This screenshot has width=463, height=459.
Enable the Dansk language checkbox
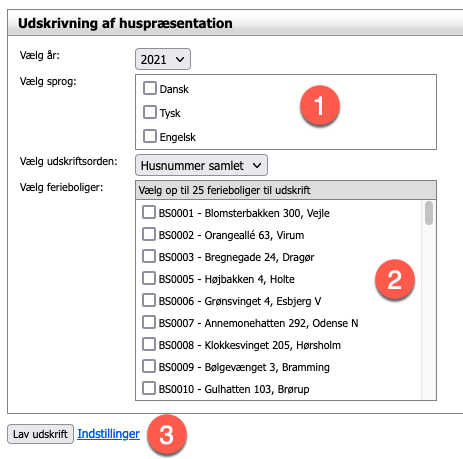pyautogui.click(x=150, y=88)
